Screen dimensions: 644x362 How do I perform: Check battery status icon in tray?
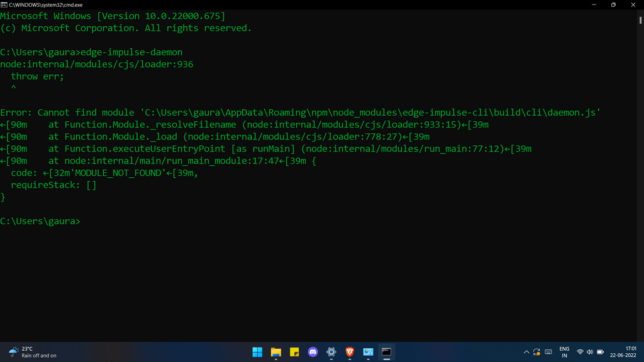(x=600, y=352)
